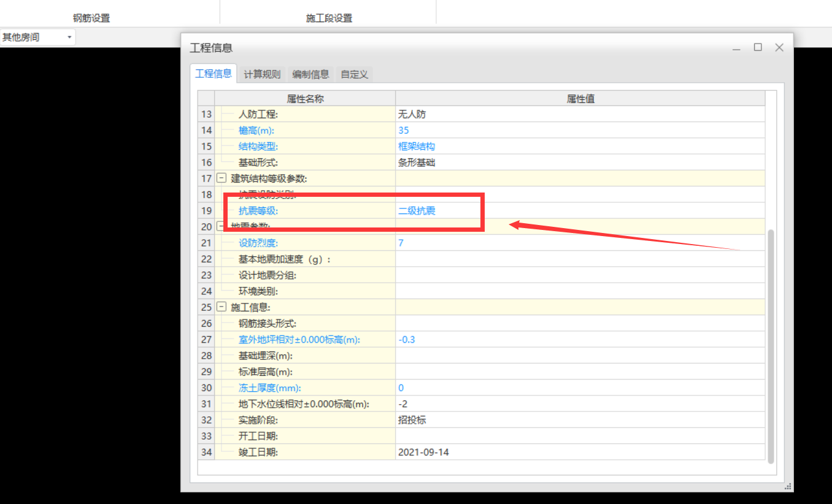Click the 基础埋深 value field

tap(580, 356)
